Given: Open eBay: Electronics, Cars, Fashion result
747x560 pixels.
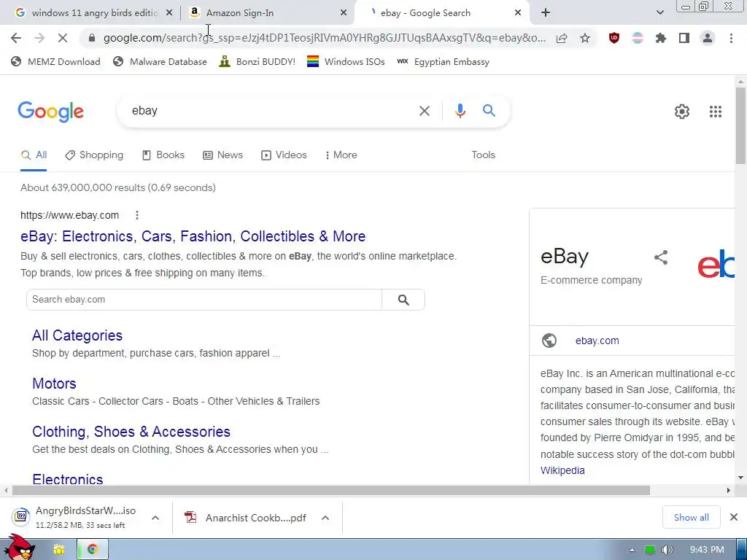Looking at the screenshot, I should click(193, 236).
